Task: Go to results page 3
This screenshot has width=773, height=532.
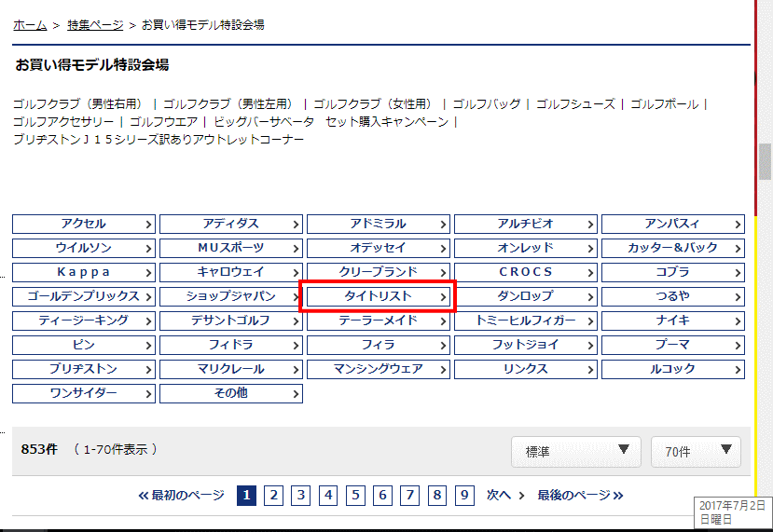Action: [301, 495]
